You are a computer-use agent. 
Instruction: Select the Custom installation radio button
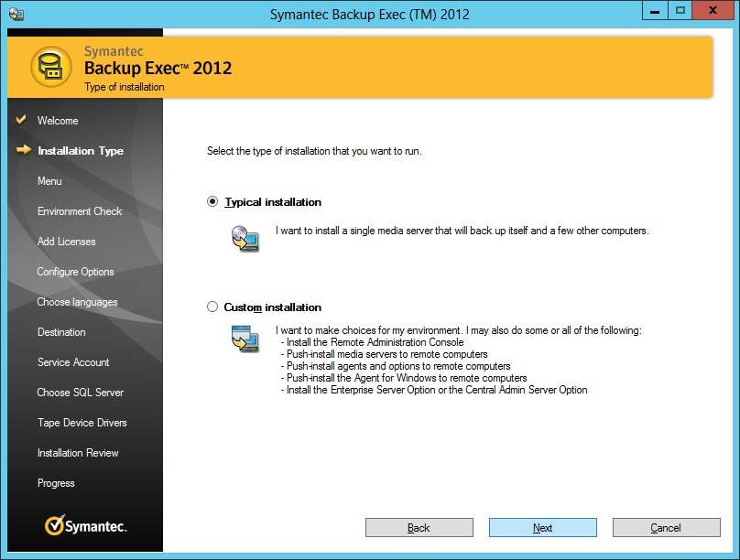click(212, 307)
